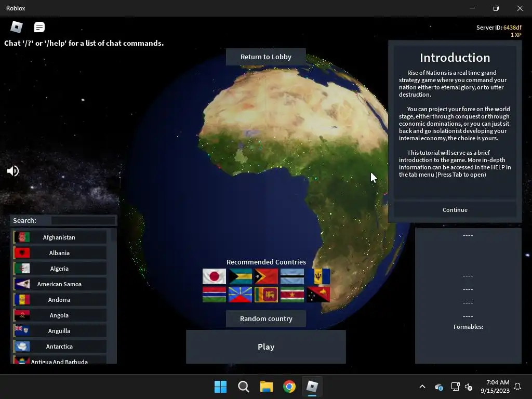Mute the game sound speaker icon
The width and height of the screenshot is (532, 399).
13,170
